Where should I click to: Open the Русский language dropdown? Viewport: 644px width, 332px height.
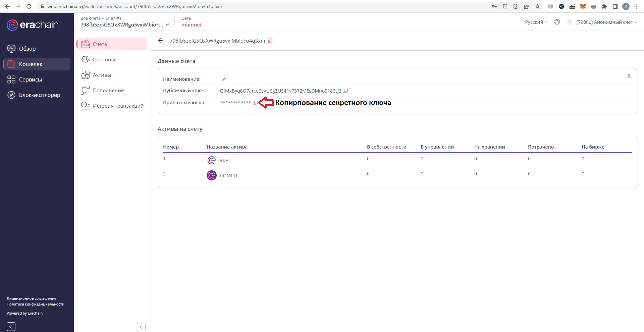(536, 22)
